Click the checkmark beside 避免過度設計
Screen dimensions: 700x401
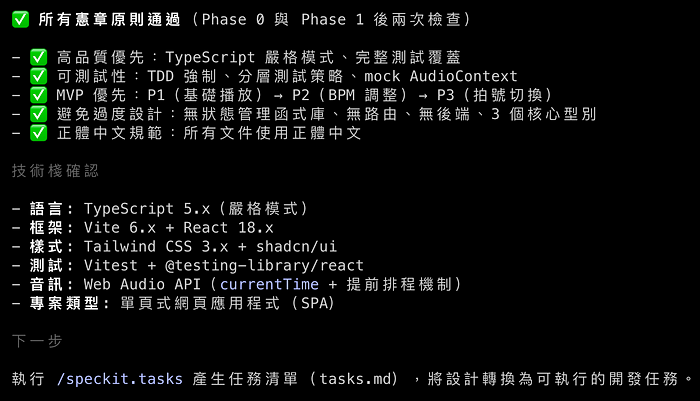click(39, 114)
